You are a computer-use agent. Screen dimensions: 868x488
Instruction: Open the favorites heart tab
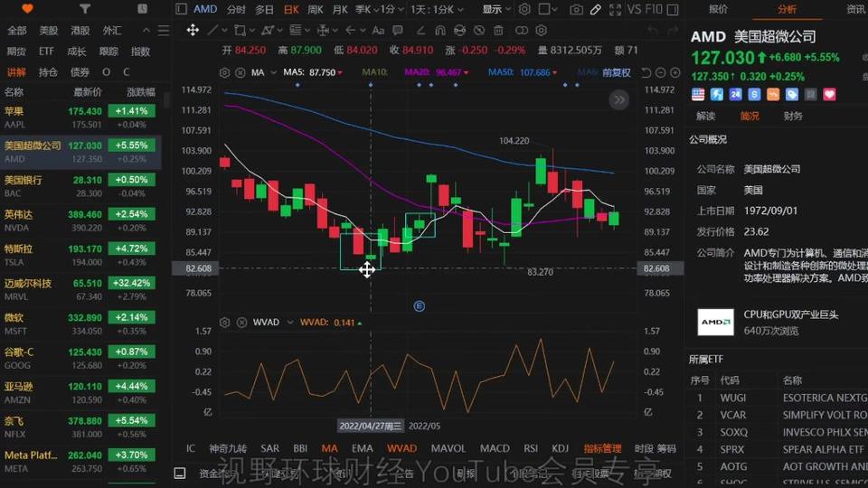tap(27, 9)
